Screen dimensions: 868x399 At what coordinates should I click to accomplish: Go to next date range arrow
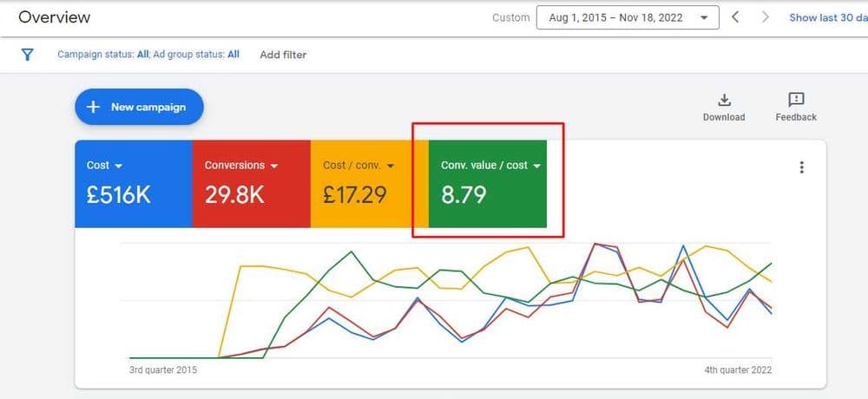pos(766,17)
